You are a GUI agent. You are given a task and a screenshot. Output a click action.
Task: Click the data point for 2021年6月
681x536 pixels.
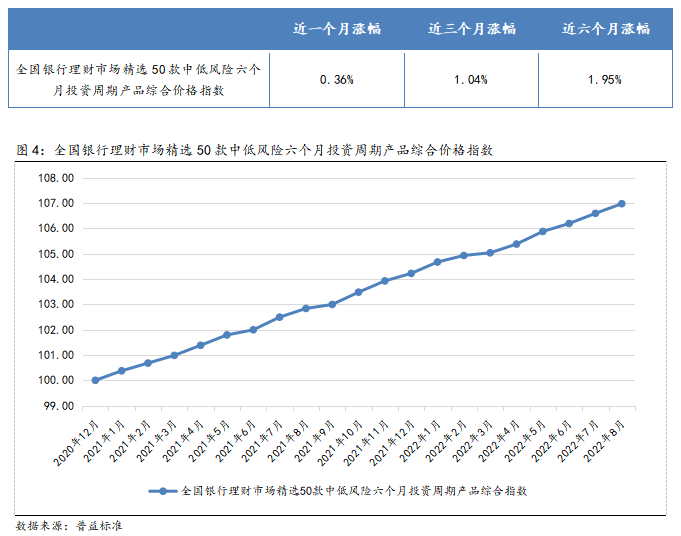pos(253,329)
